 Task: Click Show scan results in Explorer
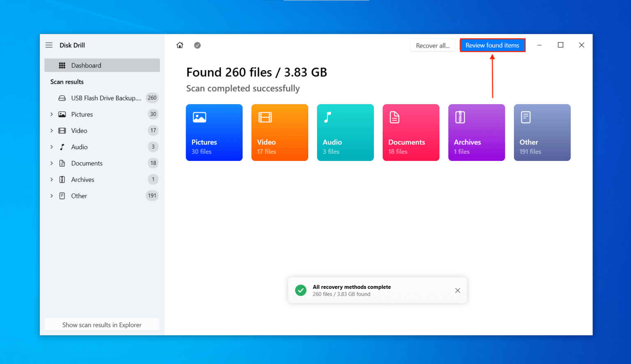[101, 325]
